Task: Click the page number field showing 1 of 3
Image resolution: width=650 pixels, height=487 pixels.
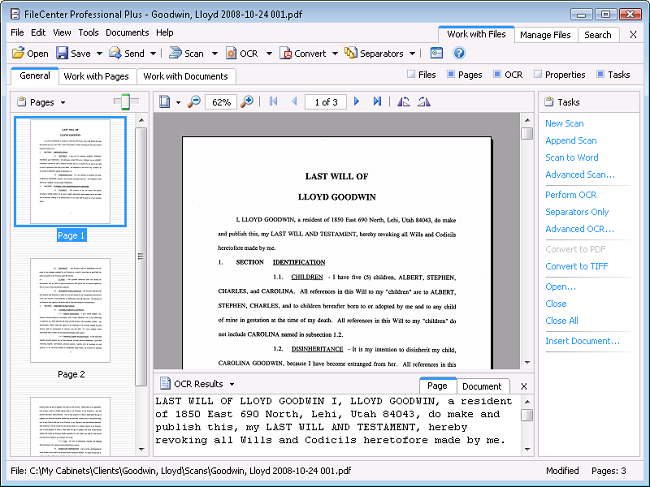Action: coord(326,102)
